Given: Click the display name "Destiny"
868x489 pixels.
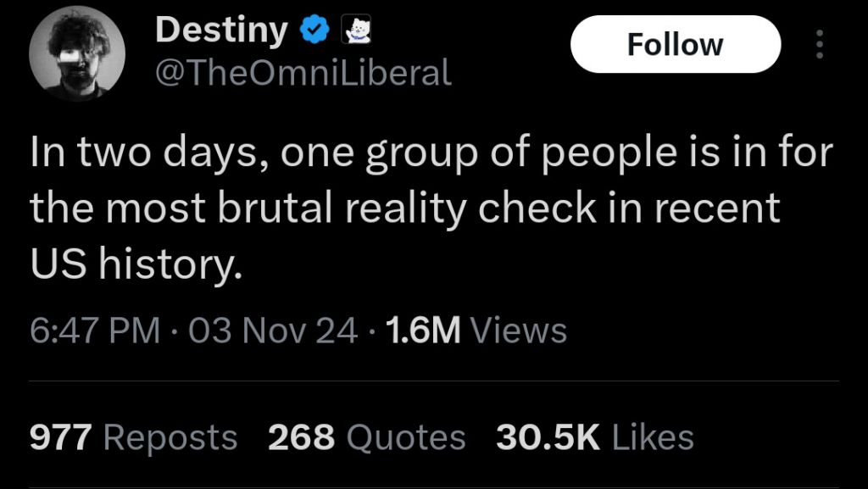Looking at the screenshot, I should coord(221,31).
